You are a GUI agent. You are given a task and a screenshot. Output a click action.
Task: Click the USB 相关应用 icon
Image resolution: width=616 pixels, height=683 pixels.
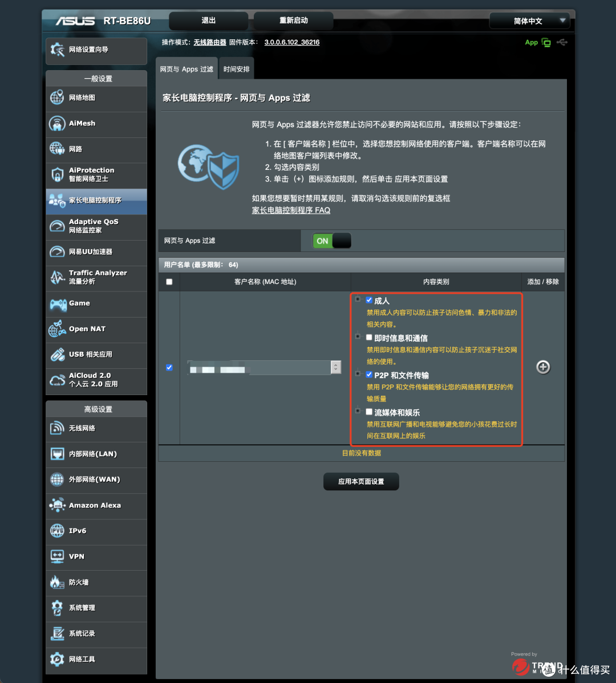click(57, 355)
